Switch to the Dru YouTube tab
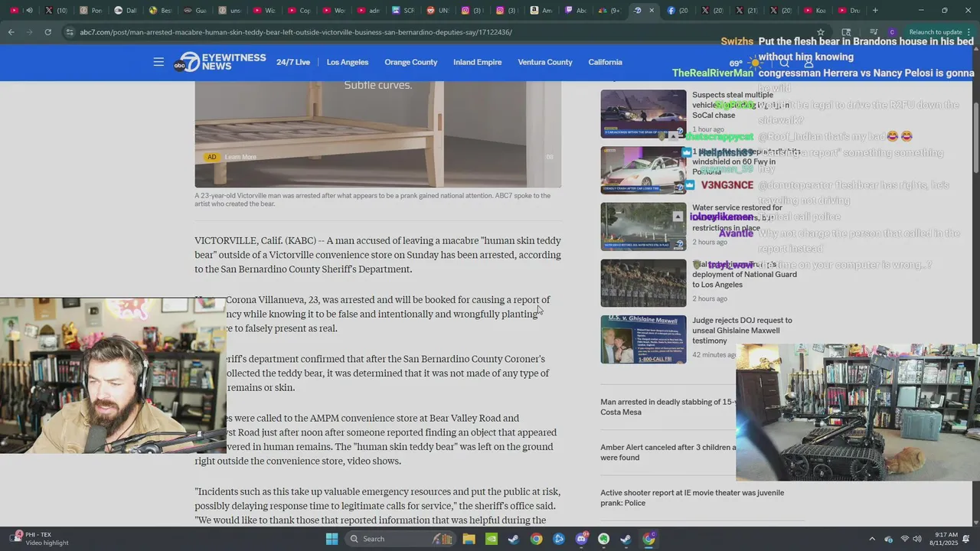The height and width of the screenshot is (551, 980). click(x=849, y=11)
